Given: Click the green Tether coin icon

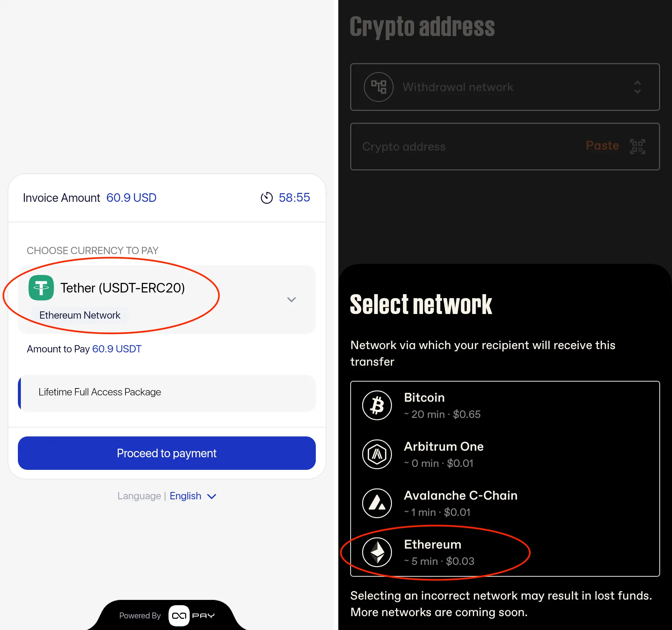Looking at the screenshot, I should pos(41,288).
